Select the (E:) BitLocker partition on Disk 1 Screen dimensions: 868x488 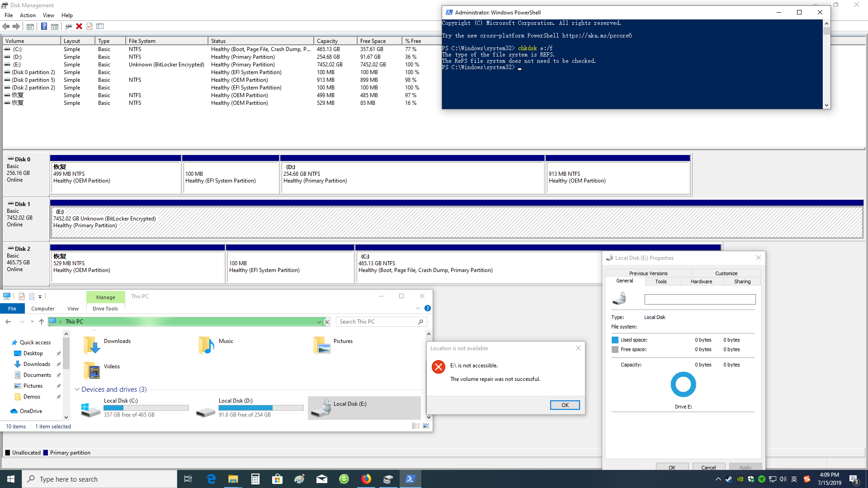point(457,222)
